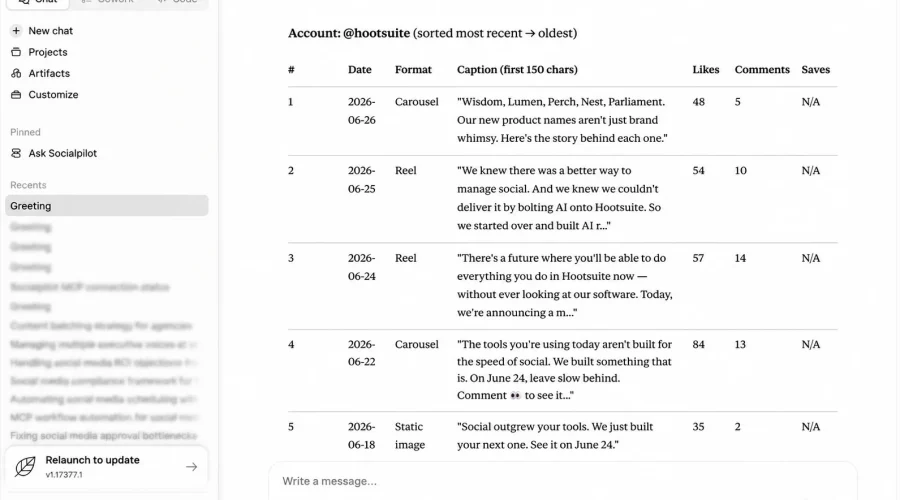
Task: Select the Greeting conversation in Recents
Action: pos(107,206)
